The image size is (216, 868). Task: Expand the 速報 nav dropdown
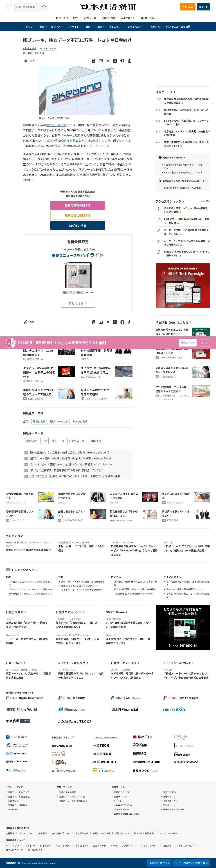[43, 27]
